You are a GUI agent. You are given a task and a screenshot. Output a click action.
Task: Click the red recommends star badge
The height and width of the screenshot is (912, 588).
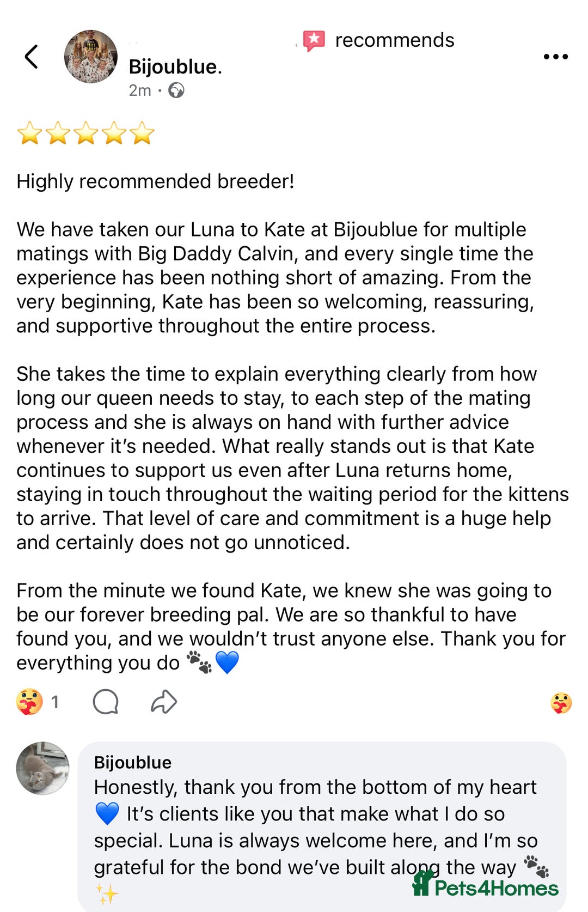314,40
